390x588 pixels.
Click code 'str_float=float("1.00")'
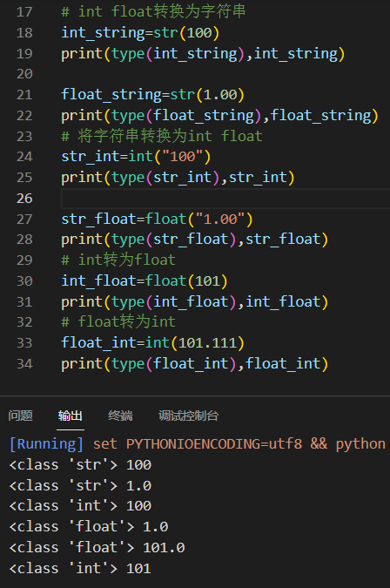158,219
